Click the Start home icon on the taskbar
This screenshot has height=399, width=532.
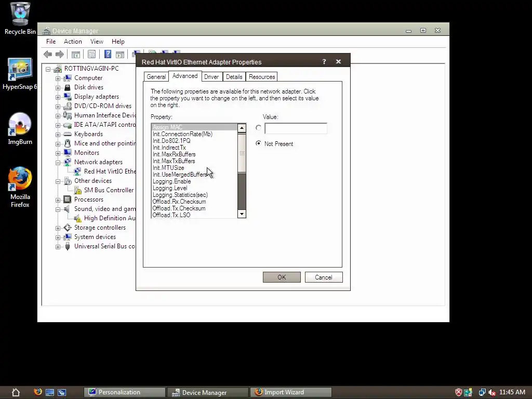pos(16,392)
